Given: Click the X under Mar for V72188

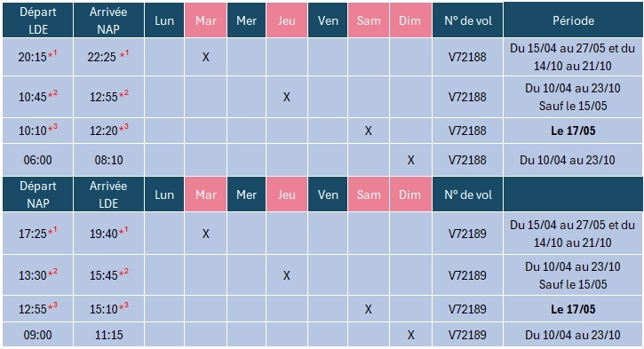Looking at the screenshot, I should (206, 57).
